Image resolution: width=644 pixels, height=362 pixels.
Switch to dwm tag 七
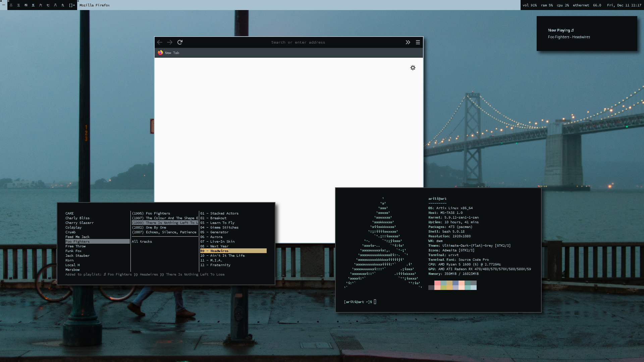pos(48,5)
